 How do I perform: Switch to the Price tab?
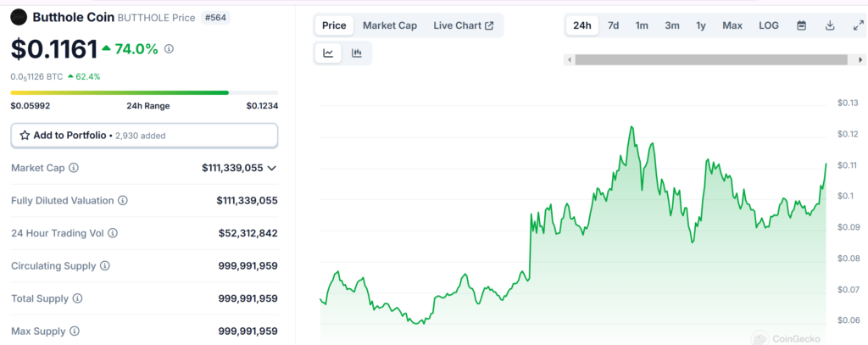(x=334, y=25)
